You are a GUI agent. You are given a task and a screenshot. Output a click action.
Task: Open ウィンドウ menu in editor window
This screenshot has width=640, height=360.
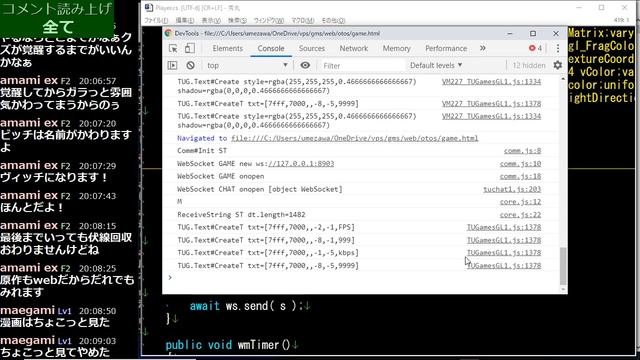[269, 20]
